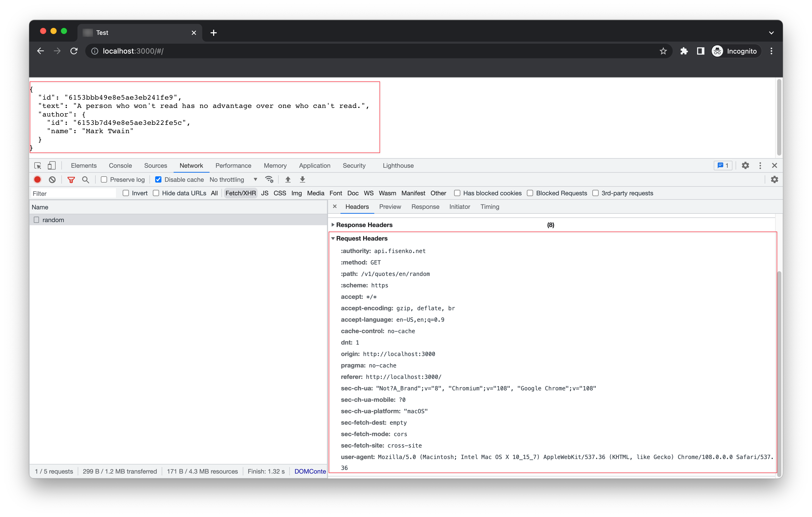Toggle the device toolbar
Viewport: 812px width, 517px height.
51,165
